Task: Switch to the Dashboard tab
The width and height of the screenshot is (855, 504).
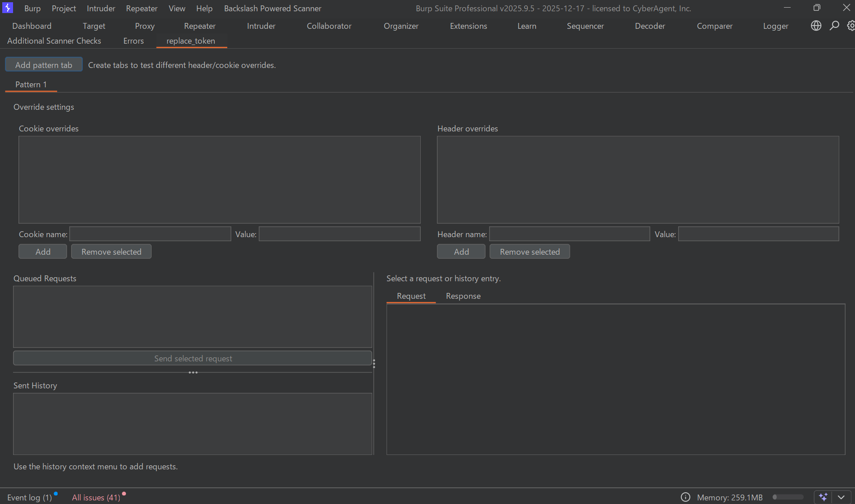Action: click(32, 26)
